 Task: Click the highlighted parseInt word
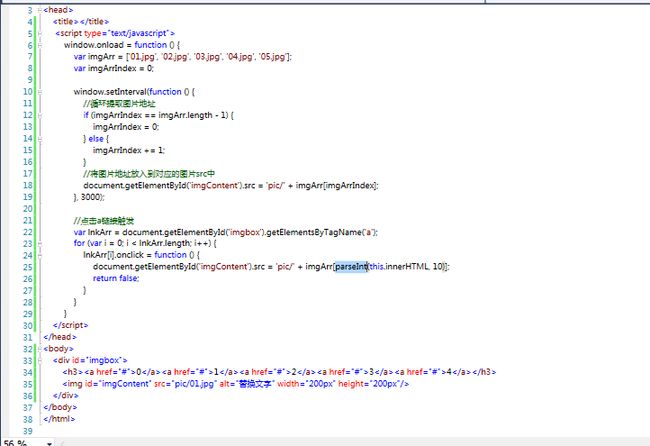pos(351,267)
